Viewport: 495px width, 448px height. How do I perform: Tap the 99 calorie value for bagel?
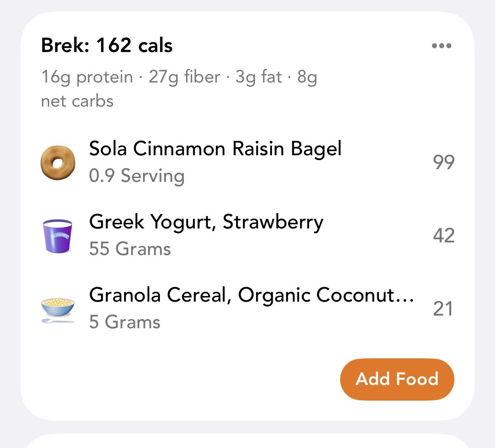click(x=443, y=162)
